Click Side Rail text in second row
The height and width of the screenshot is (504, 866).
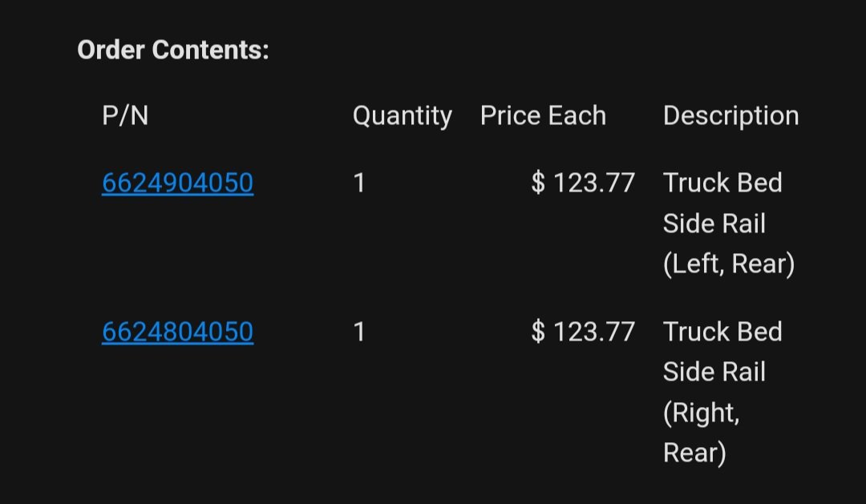[714, 372]
